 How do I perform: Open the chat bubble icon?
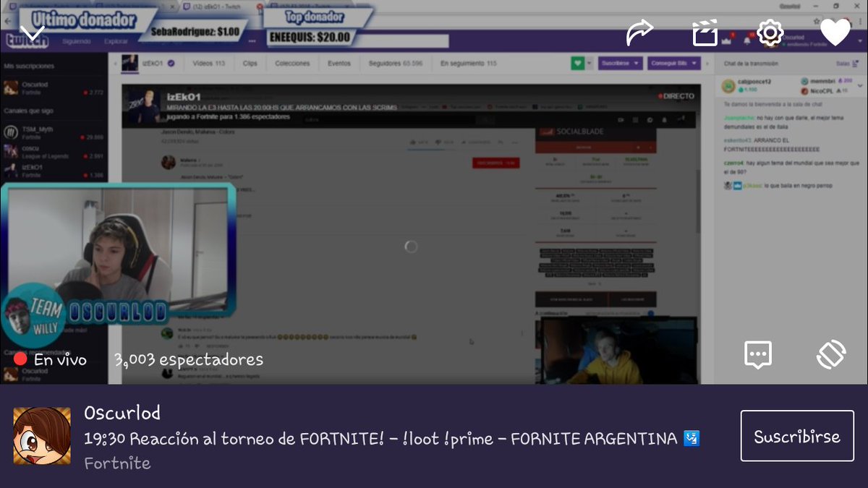758,354
